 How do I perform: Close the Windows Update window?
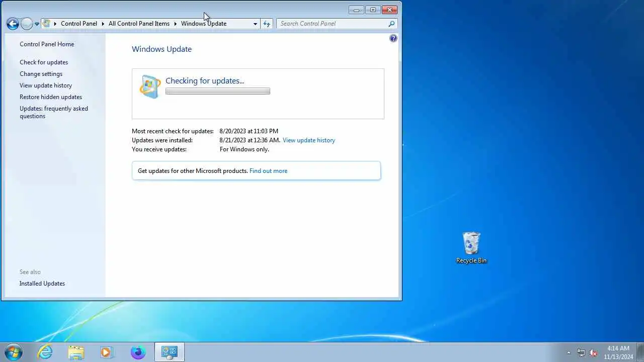click(x=389, y=10)
